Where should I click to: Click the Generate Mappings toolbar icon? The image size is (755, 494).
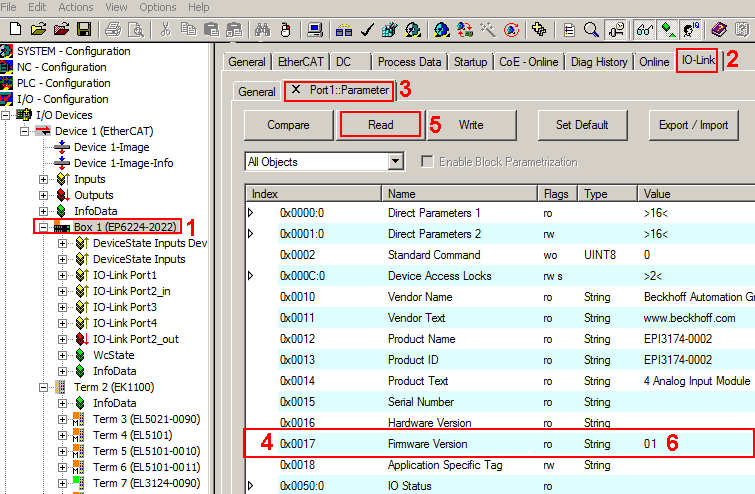pyautogui.click(x=343, y=31)
